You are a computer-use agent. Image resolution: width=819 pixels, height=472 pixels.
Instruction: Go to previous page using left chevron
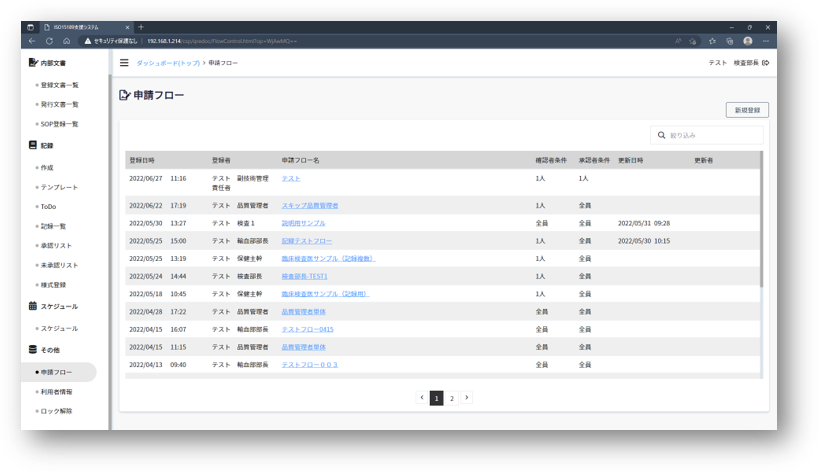[421, 398]
